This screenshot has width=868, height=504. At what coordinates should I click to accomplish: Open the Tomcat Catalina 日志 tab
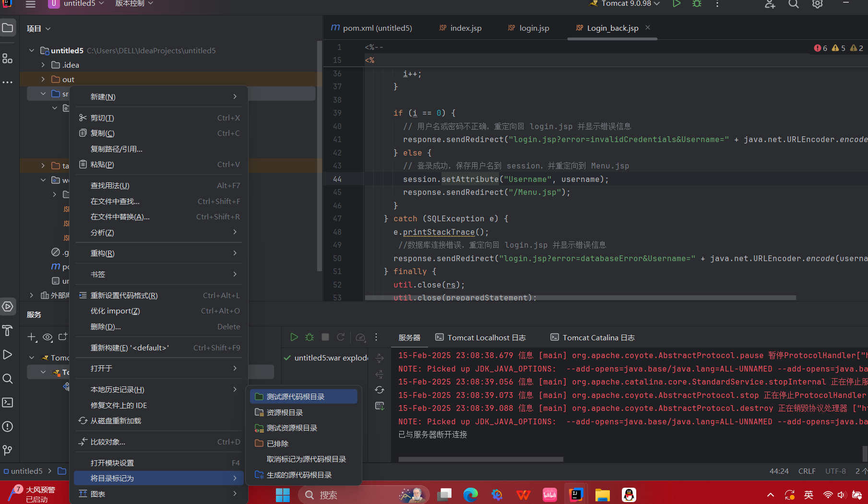coord(593,337)
